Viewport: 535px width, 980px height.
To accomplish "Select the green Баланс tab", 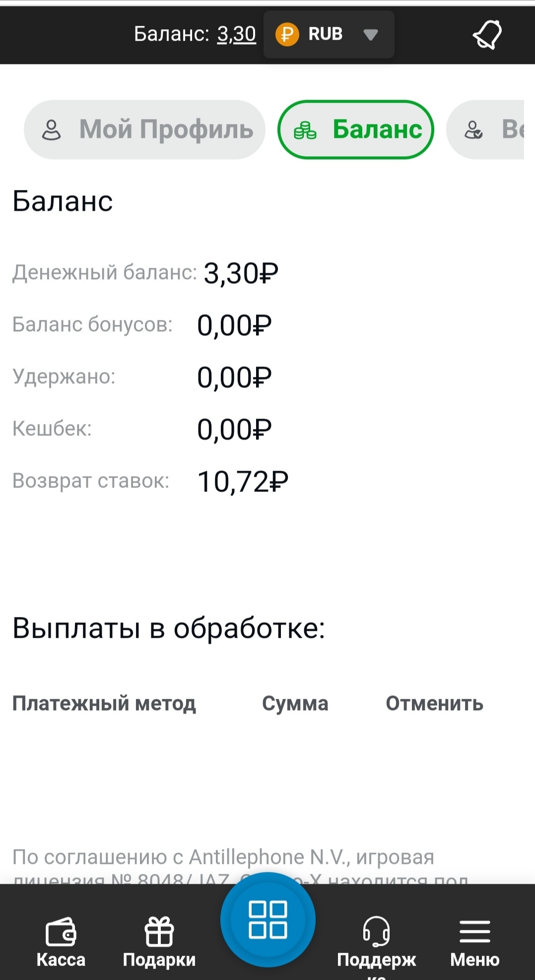I will [x=356, y=130].
